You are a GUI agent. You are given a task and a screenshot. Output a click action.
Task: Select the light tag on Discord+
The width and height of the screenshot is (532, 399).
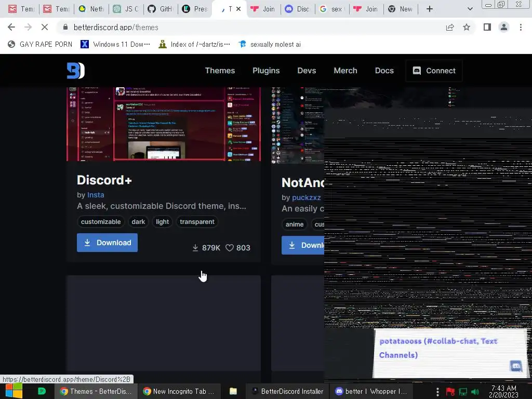[162, 221]
